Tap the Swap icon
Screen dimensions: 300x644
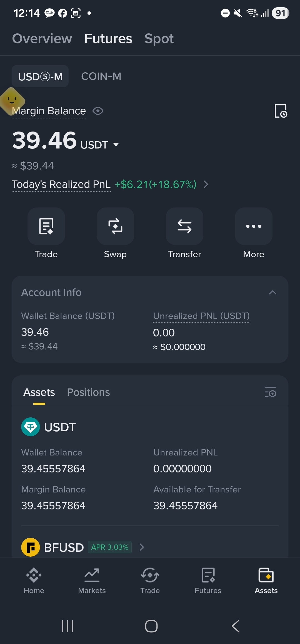(x=115, y=226)
